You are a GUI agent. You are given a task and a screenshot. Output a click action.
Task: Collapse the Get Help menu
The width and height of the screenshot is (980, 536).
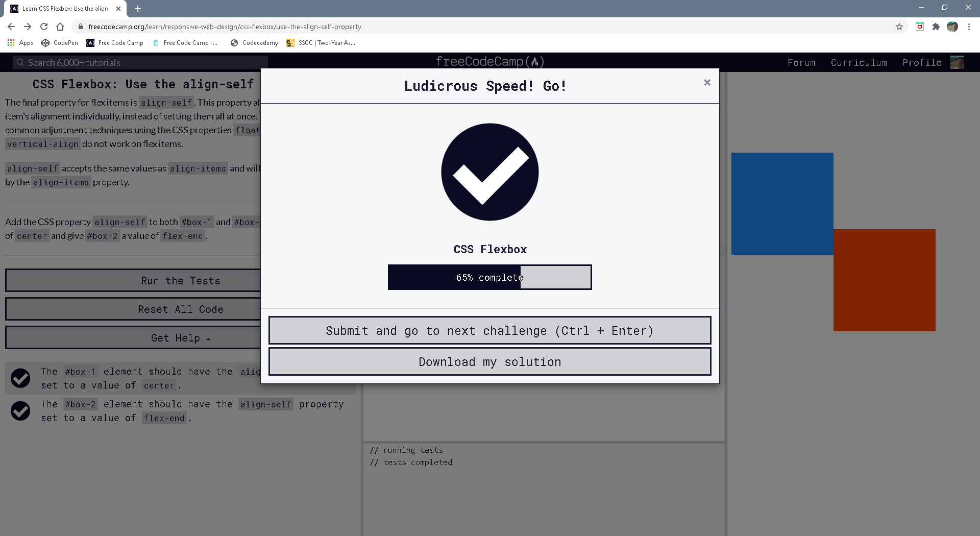(180, 337)
